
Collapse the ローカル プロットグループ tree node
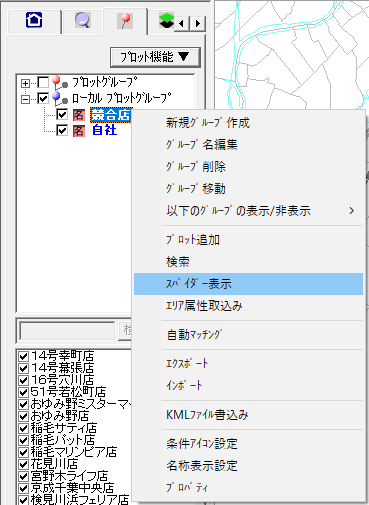[x=25, y=99]
